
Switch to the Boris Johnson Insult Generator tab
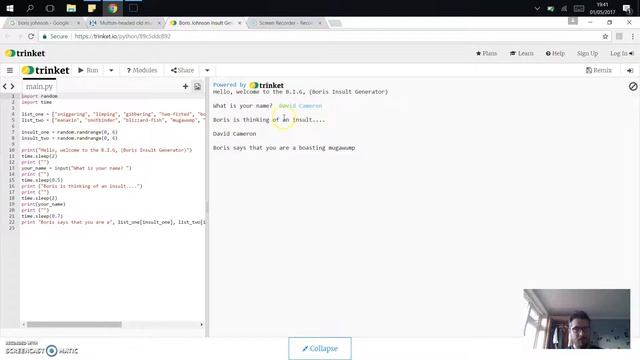click(x=205, y=23)
